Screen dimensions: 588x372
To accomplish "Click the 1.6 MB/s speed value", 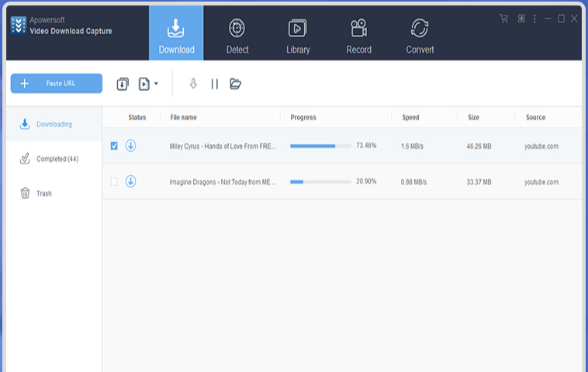I will [412, 146].
